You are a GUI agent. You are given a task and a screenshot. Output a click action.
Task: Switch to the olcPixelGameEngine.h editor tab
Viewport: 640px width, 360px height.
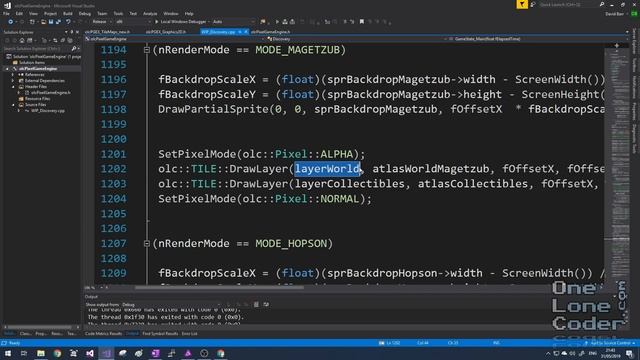[x=271, y=31]
